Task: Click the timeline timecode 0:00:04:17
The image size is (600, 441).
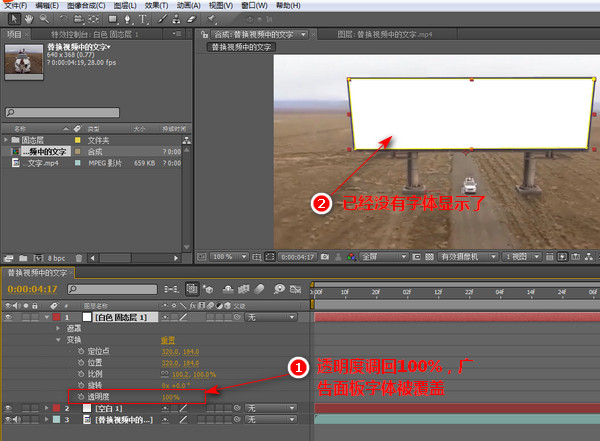Action: click(x=32, y=289)
